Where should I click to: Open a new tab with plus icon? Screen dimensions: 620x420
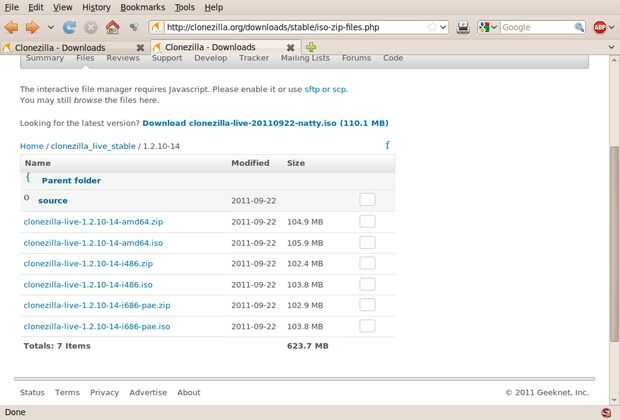[x=311, y=47]
